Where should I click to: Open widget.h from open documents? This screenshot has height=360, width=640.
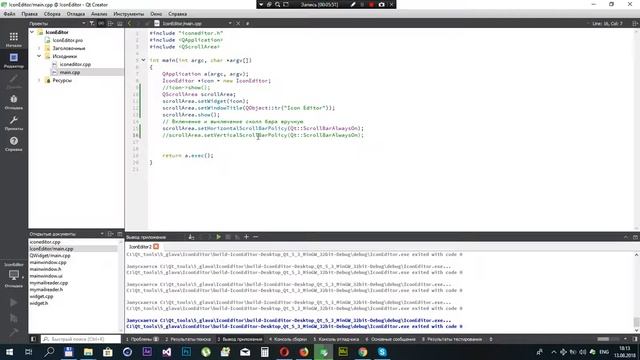pyautogui.click(x=39, y=303)
